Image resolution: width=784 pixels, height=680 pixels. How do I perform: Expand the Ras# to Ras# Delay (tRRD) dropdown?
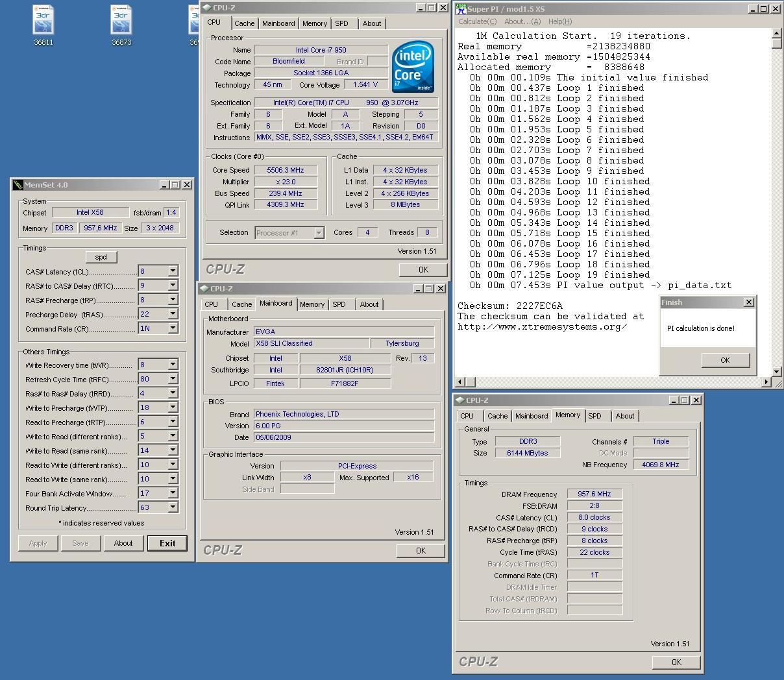(x=173, y=393)
